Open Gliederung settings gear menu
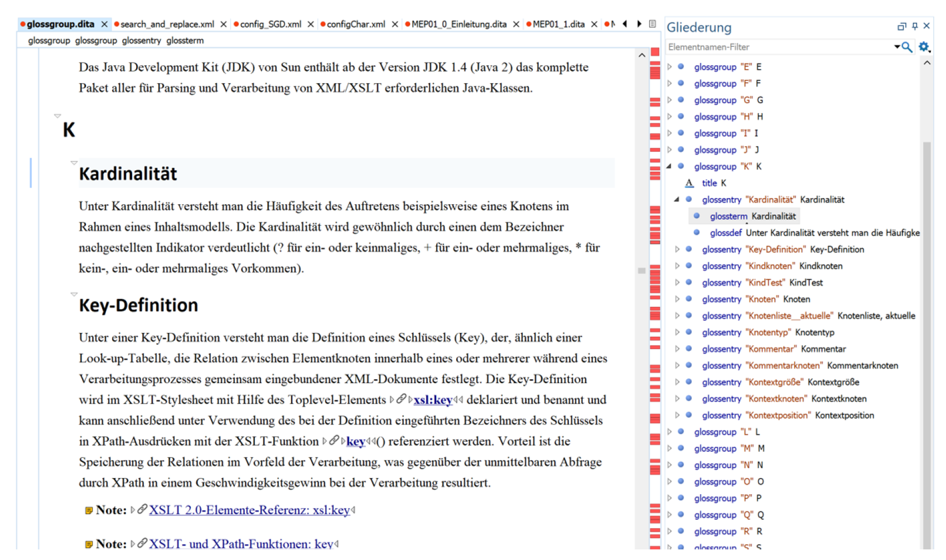 pos(924,47)
